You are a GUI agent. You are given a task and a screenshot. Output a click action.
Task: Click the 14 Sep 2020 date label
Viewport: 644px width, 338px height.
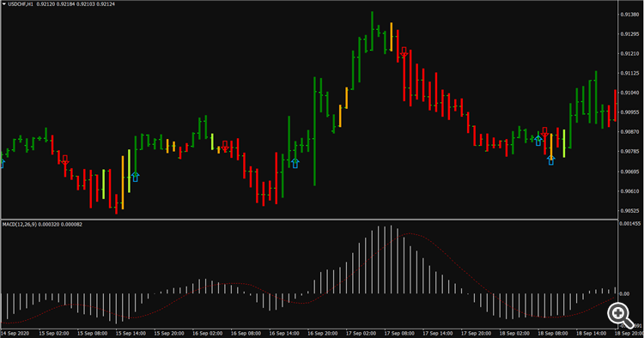(15, 334)
